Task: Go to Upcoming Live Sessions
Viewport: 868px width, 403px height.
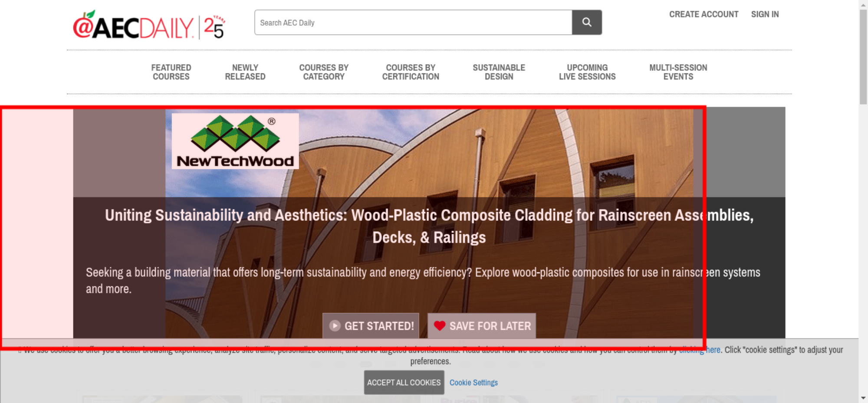Action: coord(587,72)
